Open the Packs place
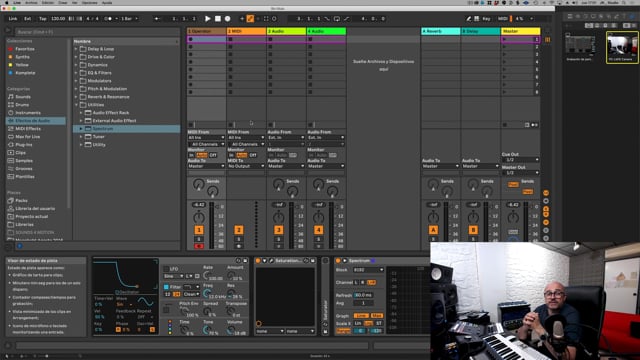 coord(21,200)
